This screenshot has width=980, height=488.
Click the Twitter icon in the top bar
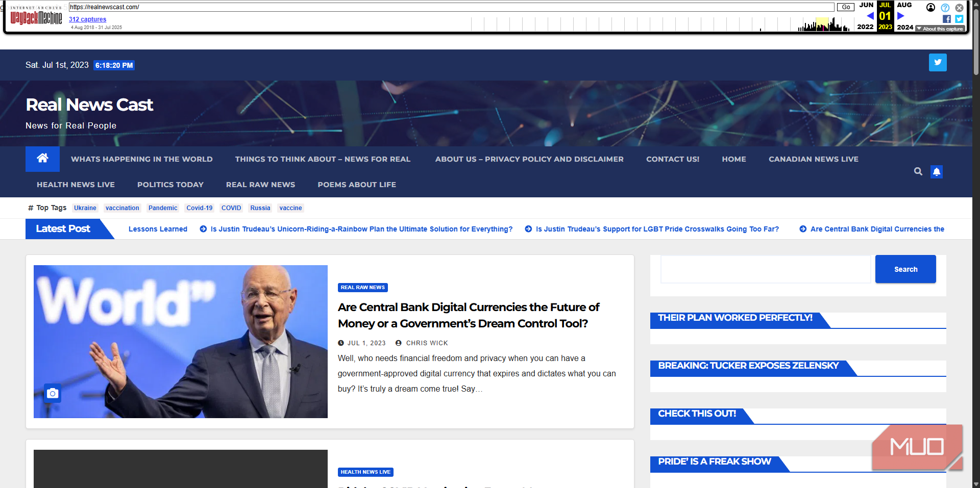[x=938, y=63]
